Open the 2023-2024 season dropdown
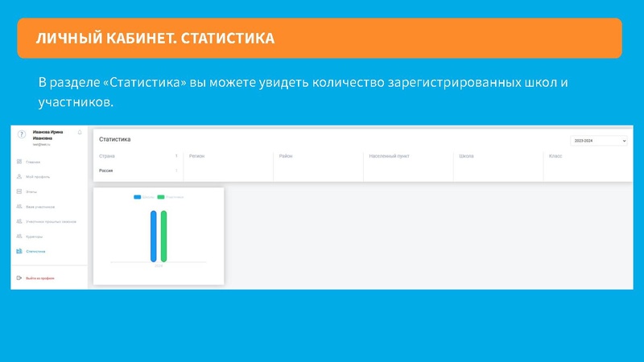The height and width of the screenshot is (362, 644). 598,141
